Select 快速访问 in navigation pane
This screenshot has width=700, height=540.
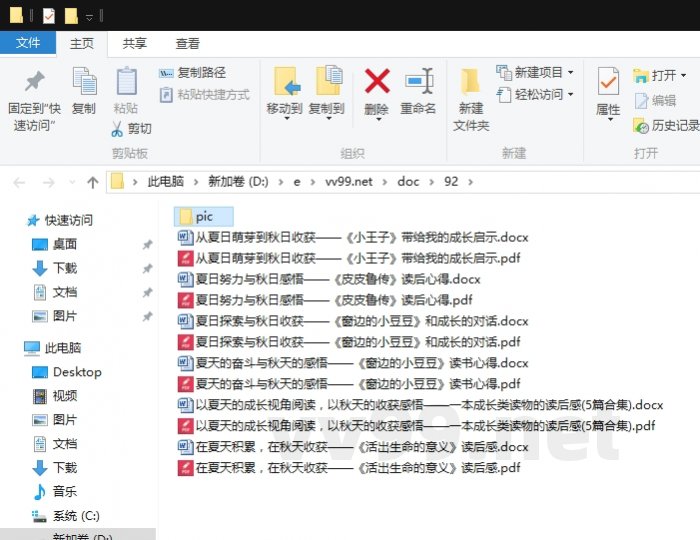60,220
